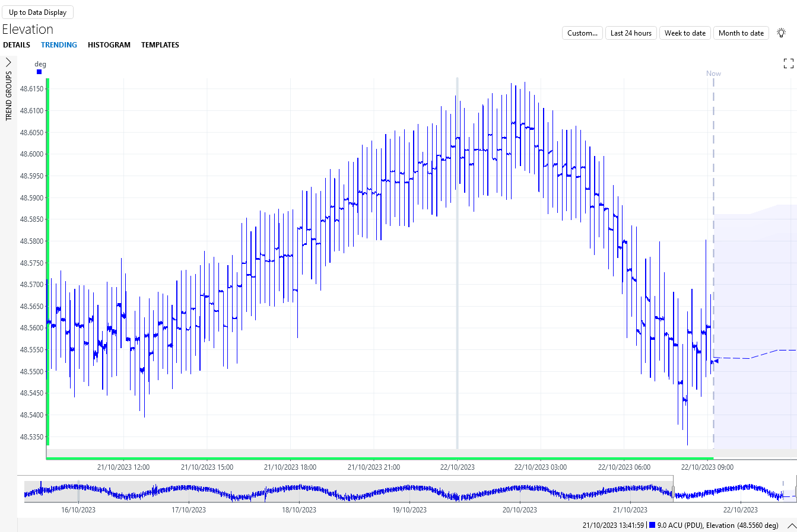The width and height of the screenshot is (797, 532).
Task: Enter full screen chart mode icon
Action: tap(789, 63)
